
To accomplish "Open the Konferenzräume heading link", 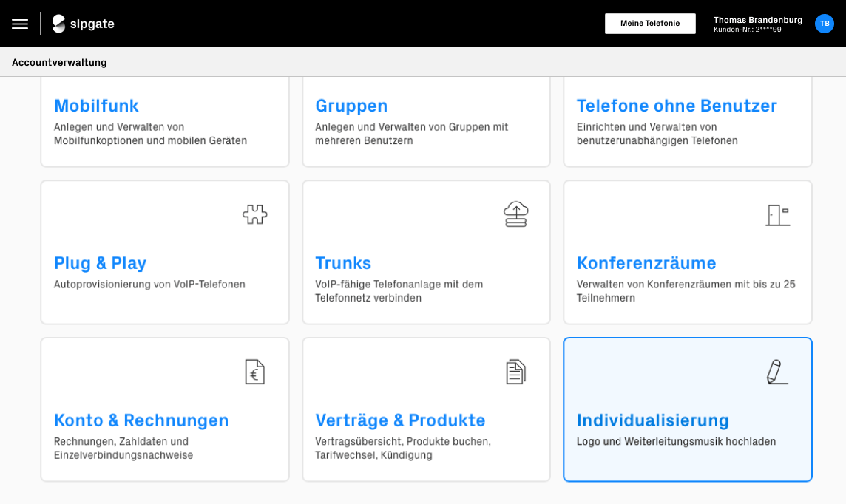I will [646, 263].
